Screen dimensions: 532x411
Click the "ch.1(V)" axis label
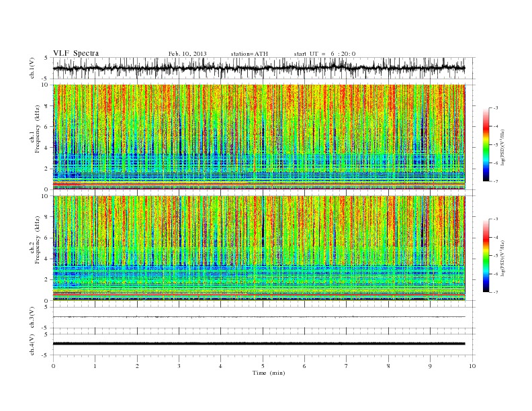pos(32,68)
